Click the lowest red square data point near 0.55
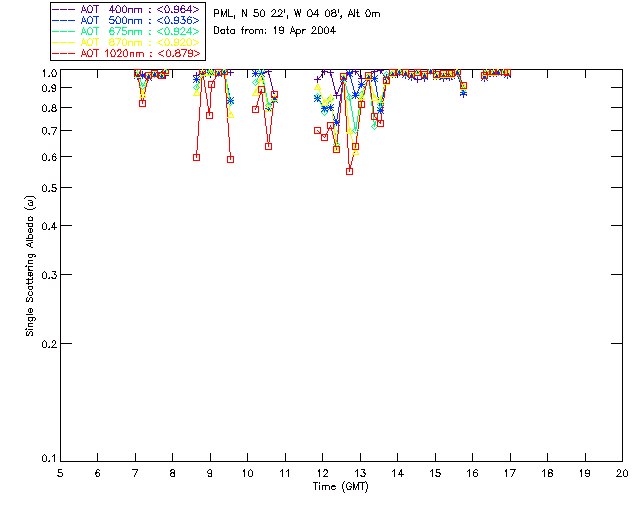The width and height of the screenshot is (640, 512). pos(349,171)
